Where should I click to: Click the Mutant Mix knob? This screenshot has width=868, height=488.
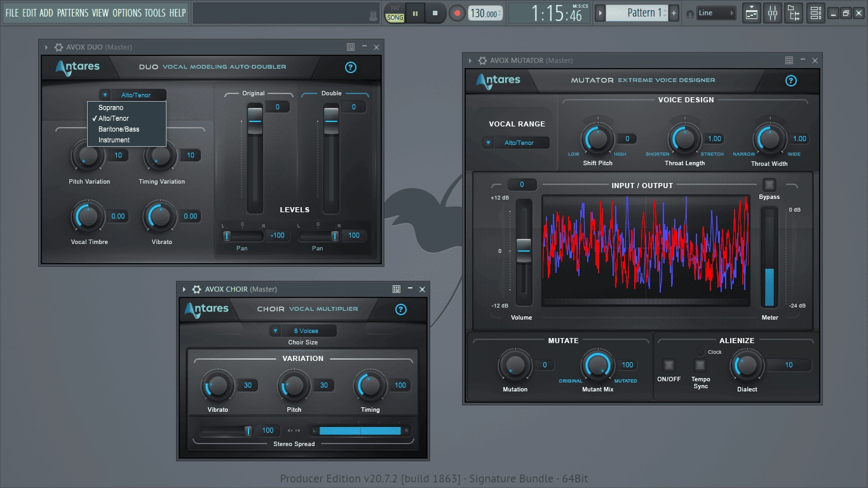click(x=597, y=365)
